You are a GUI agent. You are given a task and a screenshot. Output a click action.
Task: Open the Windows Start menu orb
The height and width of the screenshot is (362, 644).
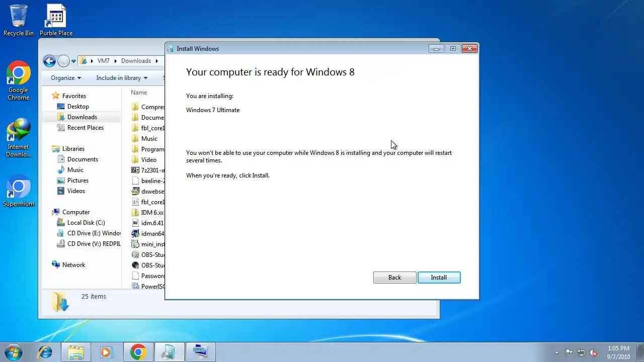[14, 352]
